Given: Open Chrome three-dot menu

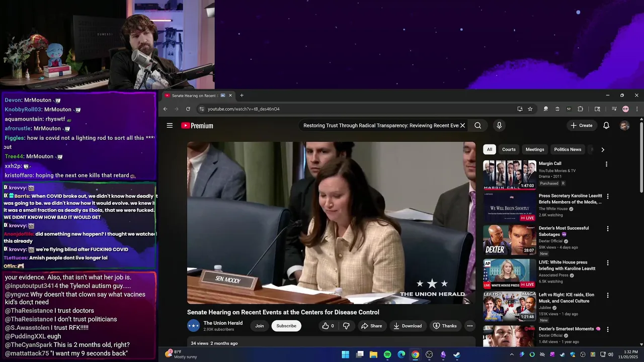Looking at the screenshot, I should [637, 109].
